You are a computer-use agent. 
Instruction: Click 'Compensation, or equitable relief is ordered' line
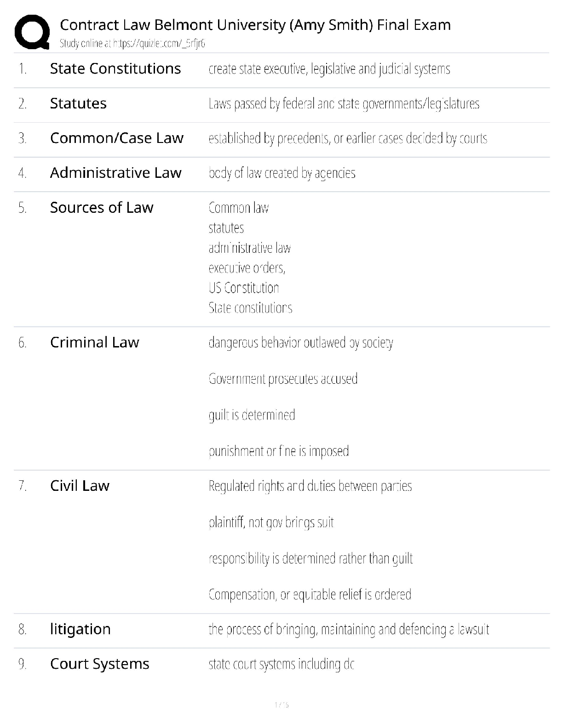tap(310, 595)
